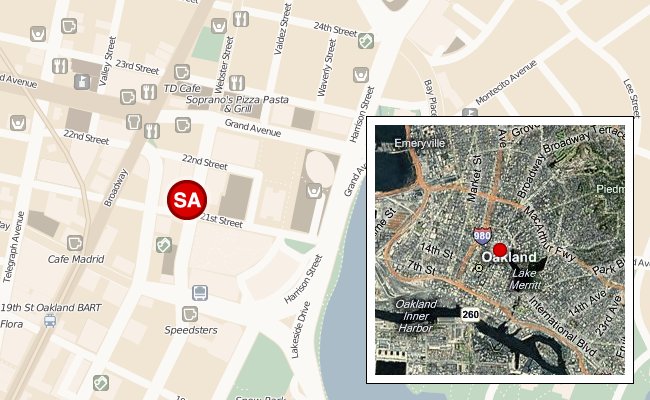650x400 pixels.
Task: Click the green ticket icon beside 24th Street
Action: tap(366, 41)
